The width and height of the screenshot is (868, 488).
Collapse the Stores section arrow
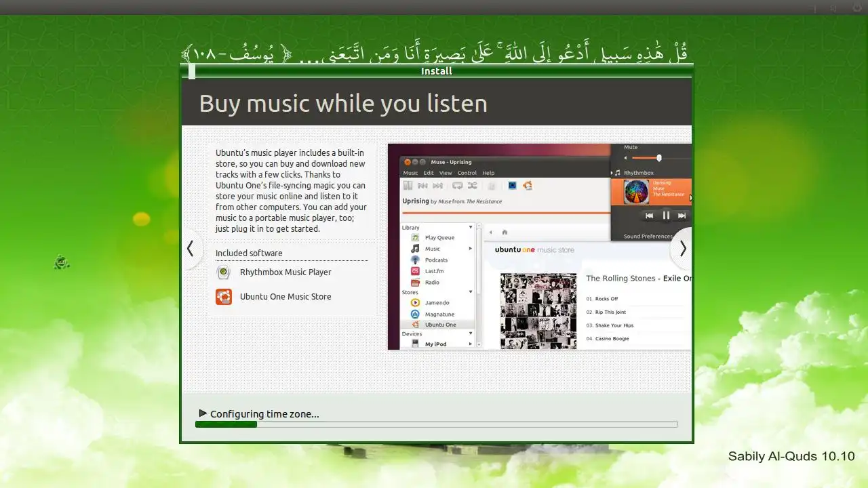(x=471, y=292)
